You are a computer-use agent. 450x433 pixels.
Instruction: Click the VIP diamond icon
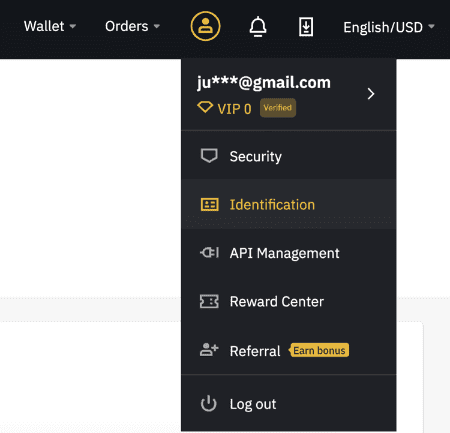coord(205,107)
